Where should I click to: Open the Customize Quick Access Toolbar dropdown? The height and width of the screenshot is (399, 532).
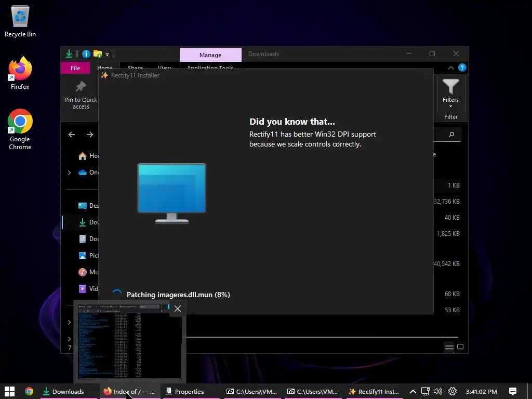(x=107, y=54)
